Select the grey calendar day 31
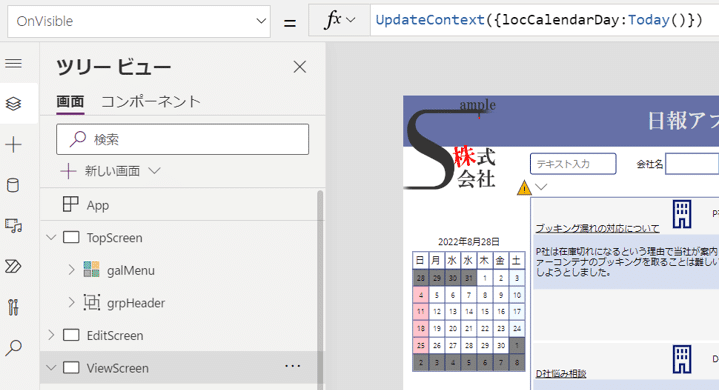This screenshot has height=390, width=719. pyautogui.click(x=469, y=278)
